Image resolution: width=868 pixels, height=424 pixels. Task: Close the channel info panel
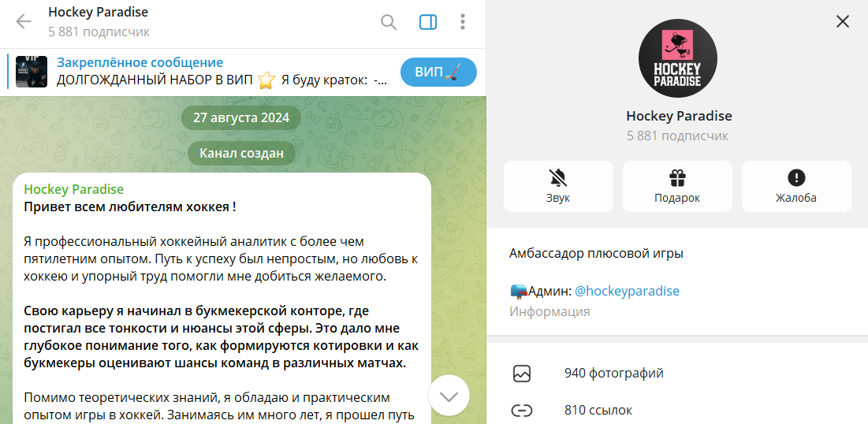click(x=843, y=21)
